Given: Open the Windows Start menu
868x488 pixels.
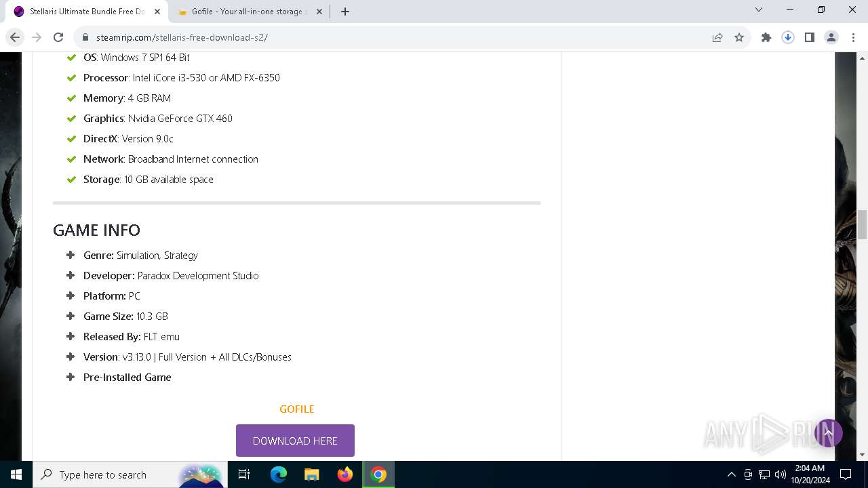Looking at the screenshot, I should pyautogui.click(x=16, y=474).
